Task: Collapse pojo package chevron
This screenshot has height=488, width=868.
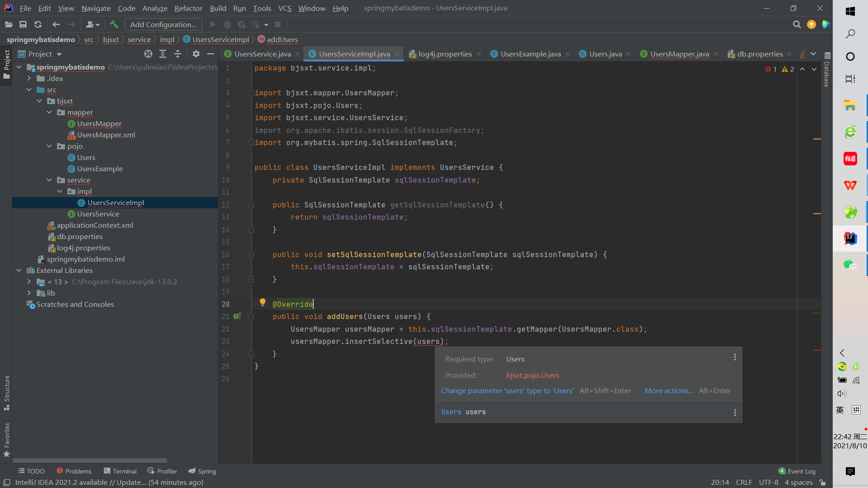Action: (49, 146)
